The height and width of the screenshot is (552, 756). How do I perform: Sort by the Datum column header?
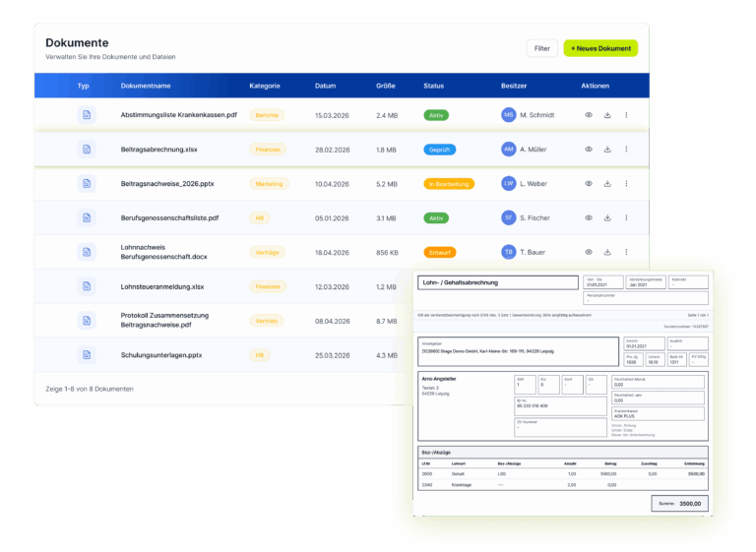click(325, 86)
